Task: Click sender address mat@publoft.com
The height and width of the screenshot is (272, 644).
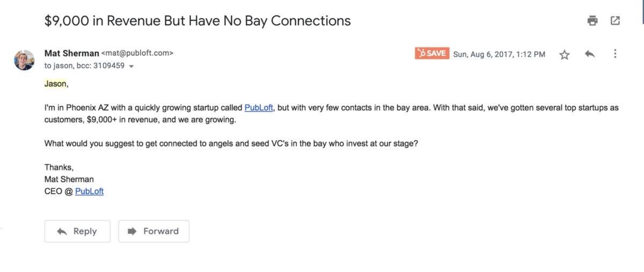Action: 137,53
